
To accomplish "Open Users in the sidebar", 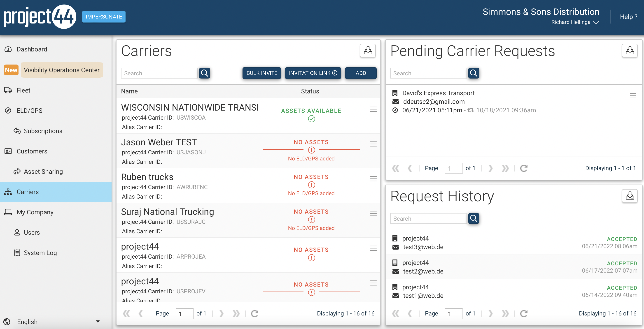I will [x=56, y=233].
